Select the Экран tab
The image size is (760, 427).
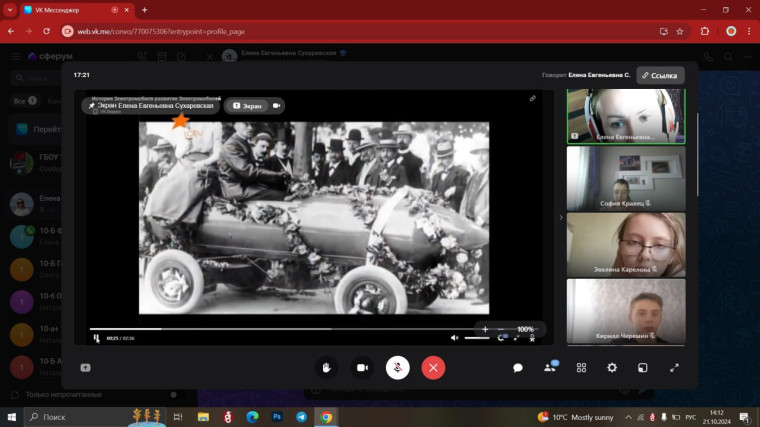point(247,106)
